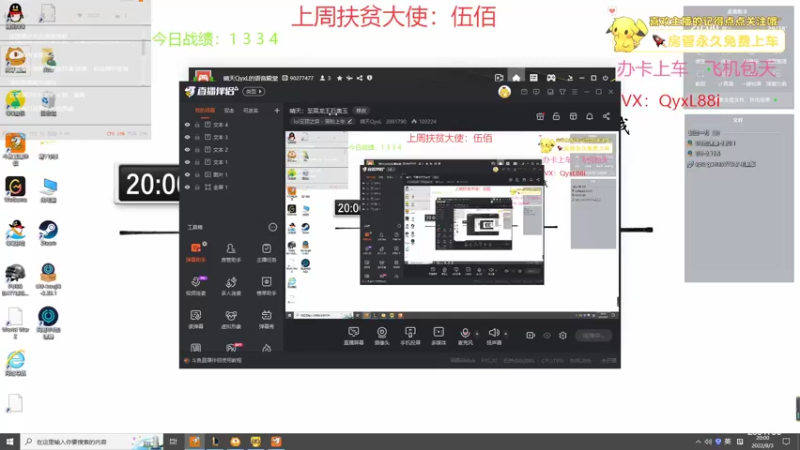Click the record video icon in bottom bar
The height and width of the screenshot is (450, 800).
pyautogui.click(x=530, y=335)
